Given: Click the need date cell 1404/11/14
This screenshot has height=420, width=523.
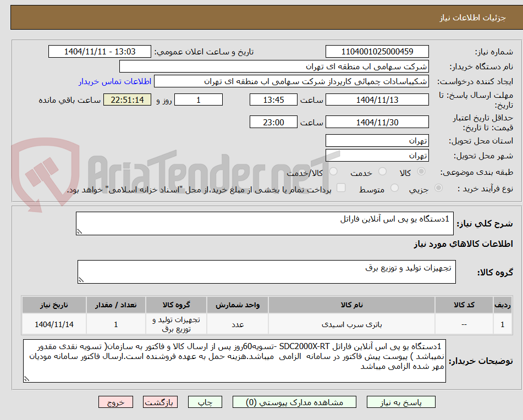Looking at the screenshot, I should click(54, 324).
